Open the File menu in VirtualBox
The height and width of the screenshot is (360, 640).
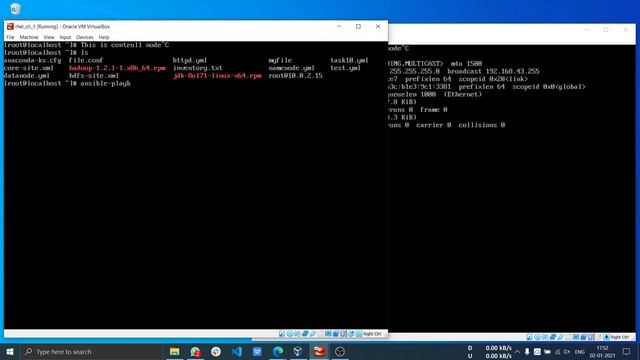pos(10,37)
